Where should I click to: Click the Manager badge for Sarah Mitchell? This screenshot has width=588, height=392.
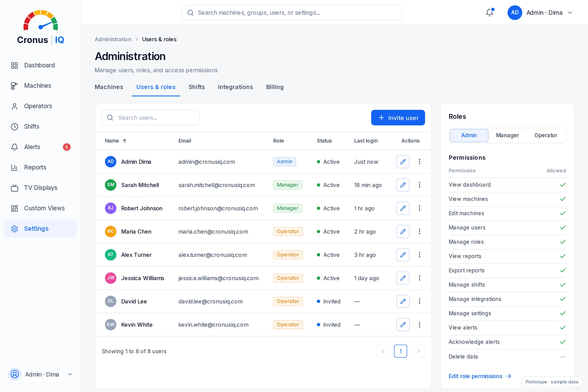(287, 185)
